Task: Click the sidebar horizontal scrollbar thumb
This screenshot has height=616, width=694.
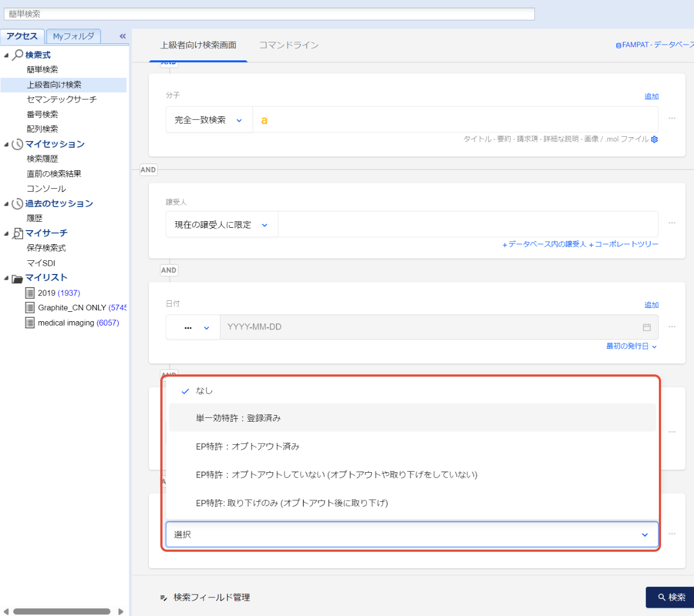Action: [61, 612]
